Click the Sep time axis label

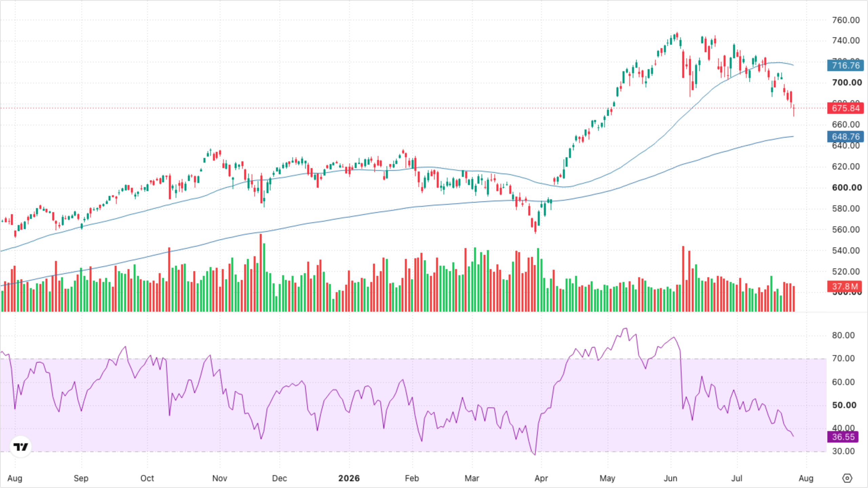(x=81, y=478)
